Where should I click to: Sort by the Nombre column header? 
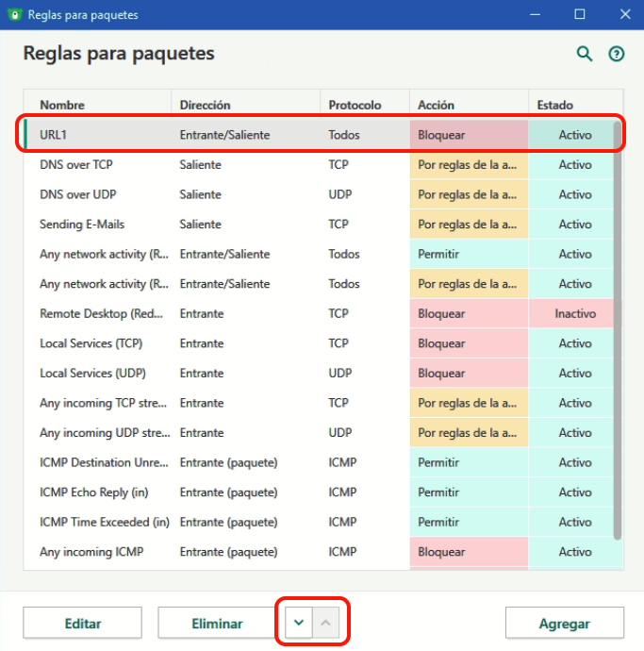[x=62, y=105]
